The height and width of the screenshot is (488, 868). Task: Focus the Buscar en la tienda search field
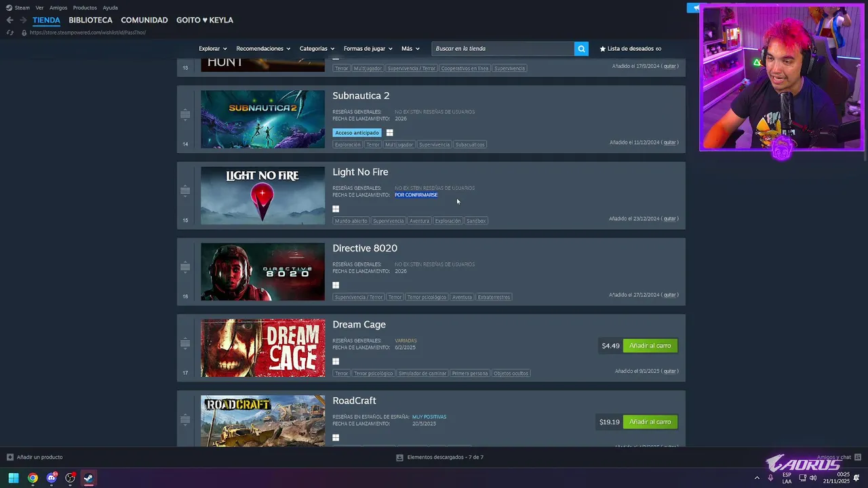point(502,49)
